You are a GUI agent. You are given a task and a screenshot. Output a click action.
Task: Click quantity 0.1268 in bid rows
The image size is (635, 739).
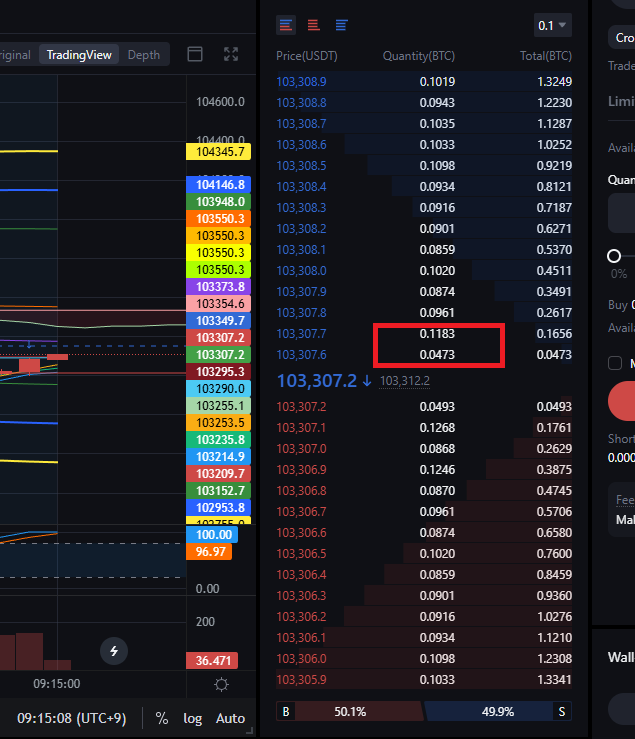point(437,428)
